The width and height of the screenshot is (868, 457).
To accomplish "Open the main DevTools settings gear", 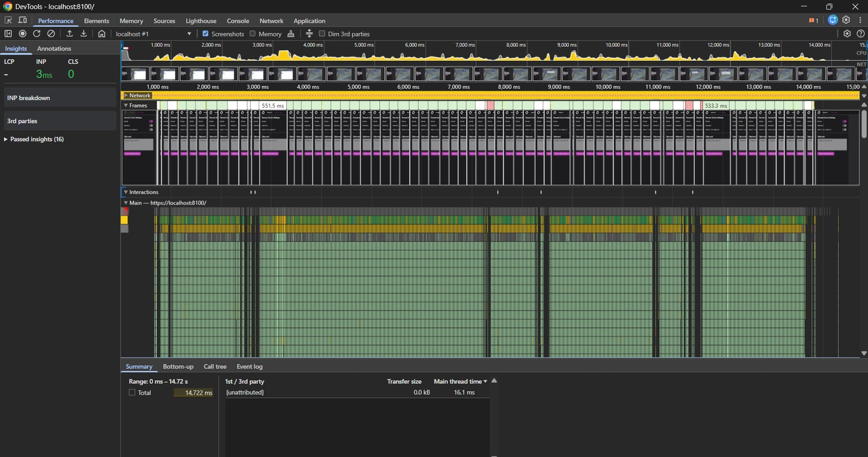I will pyautogui.click(x=846, y=20).
